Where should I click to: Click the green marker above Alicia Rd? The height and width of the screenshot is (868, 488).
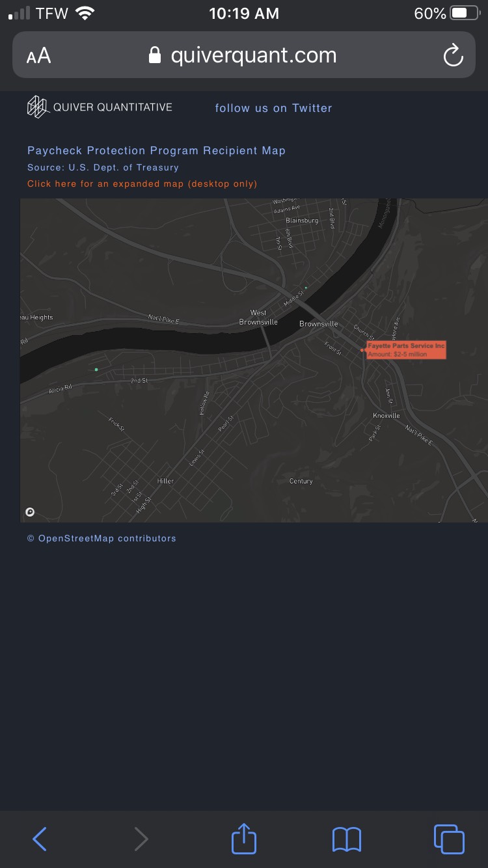click(96, 370)
